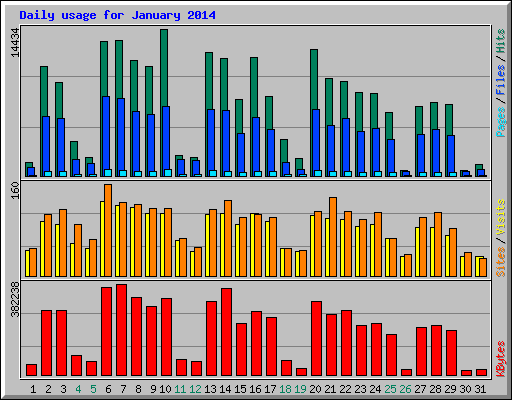Click weekend day 5 label
Image resolution: width=512 pixels, height=400 pixels.
(x=93, y=389)
